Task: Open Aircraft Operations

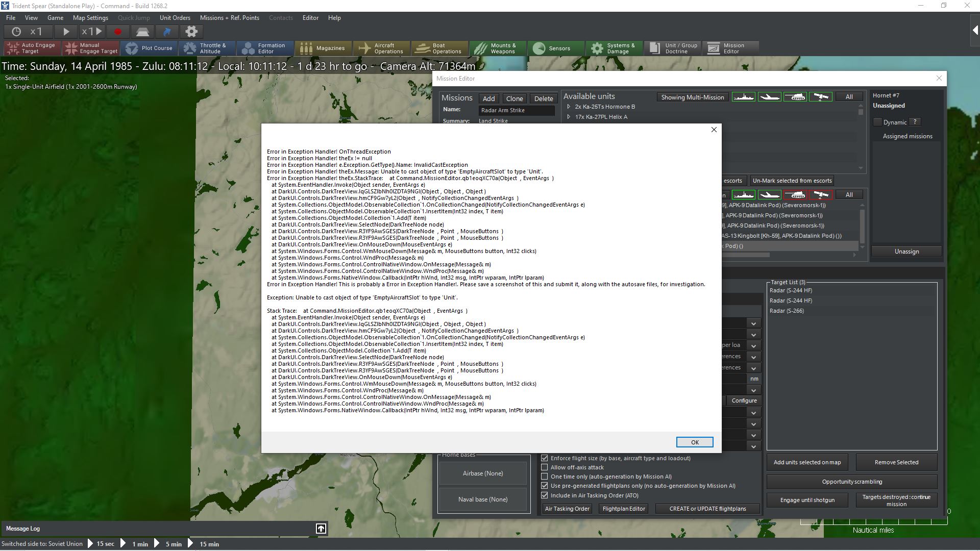Action: point(381,48)
